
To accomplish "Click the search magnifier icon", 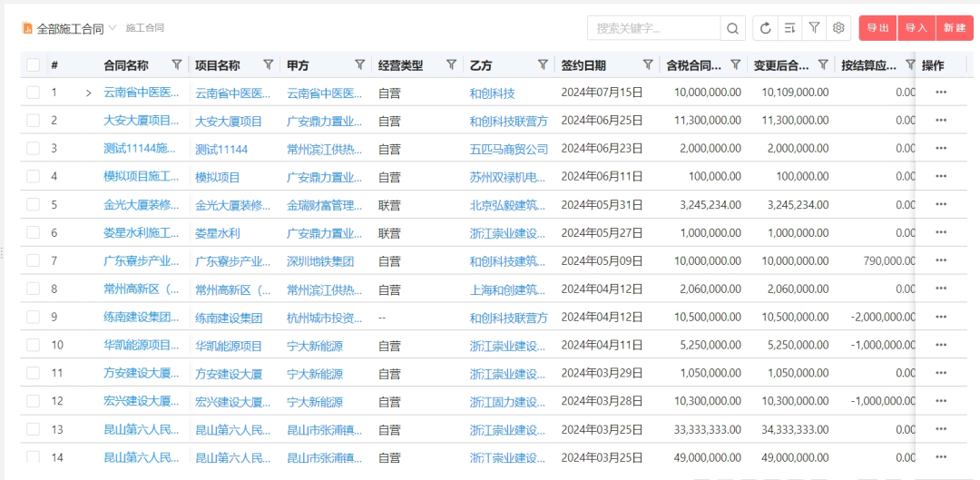I will (732, 28).
